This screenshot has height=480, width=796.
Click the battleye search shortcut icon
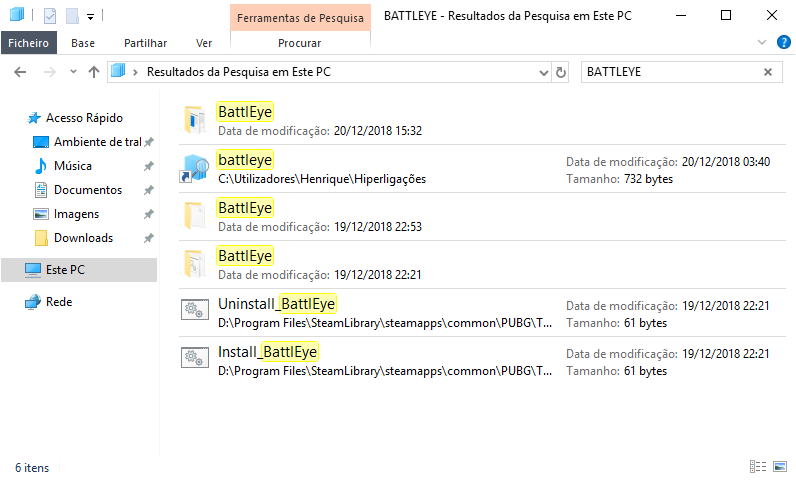point(195,168)
